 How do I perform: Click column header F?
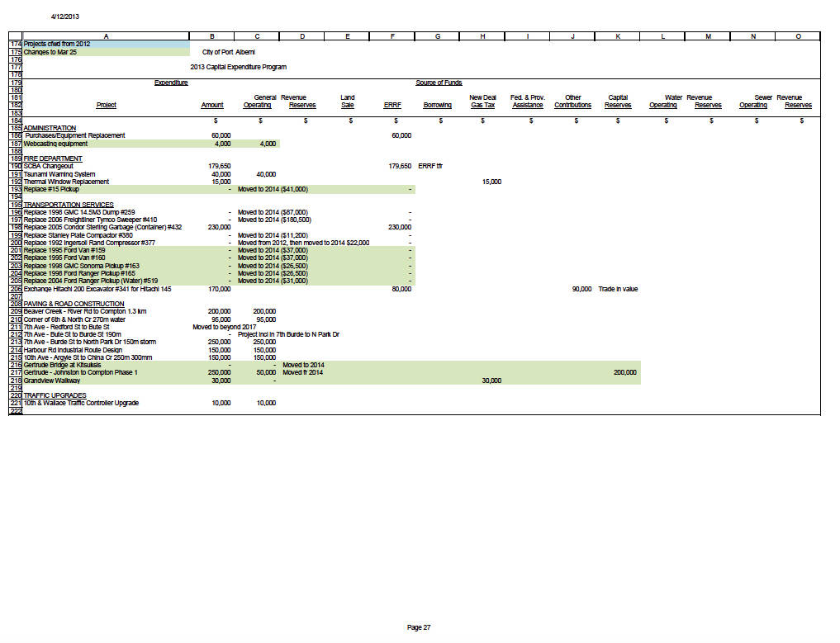(x=392, y=35)
